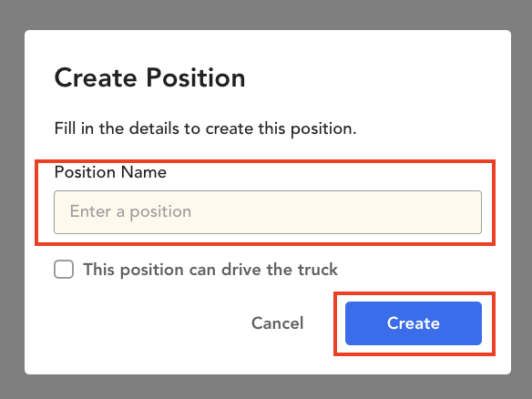Click the 'Position Name' field label
The width and height of the screenshot is (532, 399).
coord(110,172)
